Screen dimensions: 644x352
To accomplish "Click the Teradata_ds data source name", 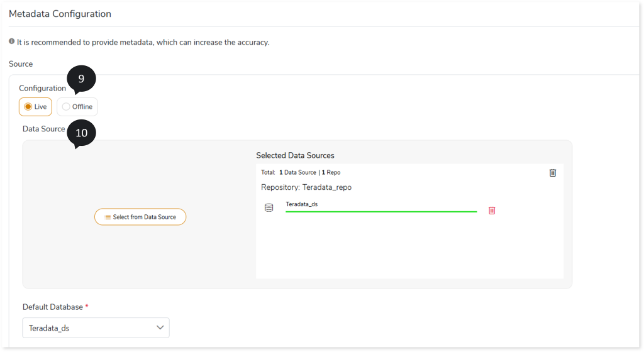I will [301, 204].
